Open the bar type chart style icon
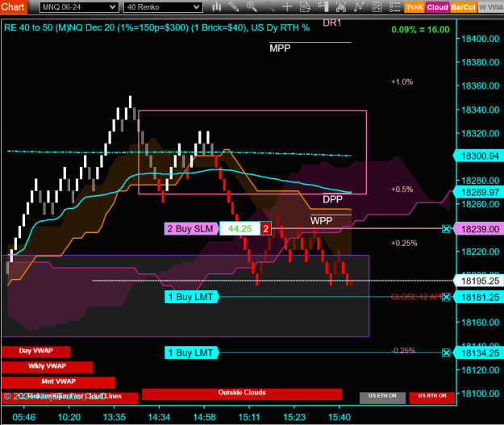This screenshot has height=425, width=504. [x=217, y=6]
